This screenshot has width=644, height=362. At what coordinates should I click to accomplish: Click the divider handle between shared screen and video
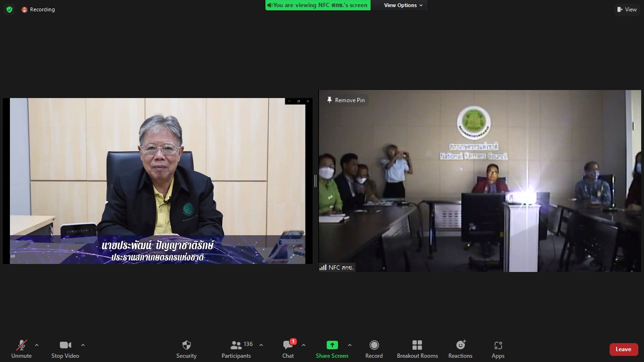tap(315, 181)
